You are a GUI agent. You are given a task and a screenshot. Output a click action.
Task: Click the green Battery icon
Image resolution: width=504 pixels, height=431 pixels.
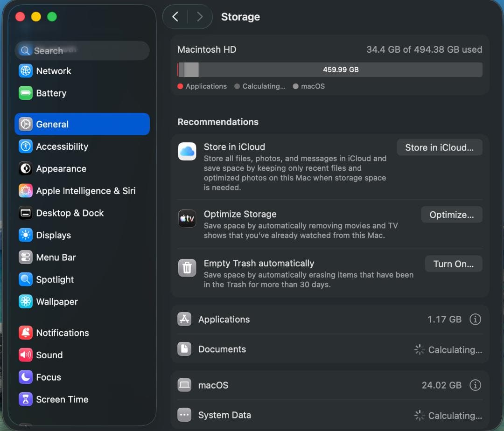tap(25, 93)
